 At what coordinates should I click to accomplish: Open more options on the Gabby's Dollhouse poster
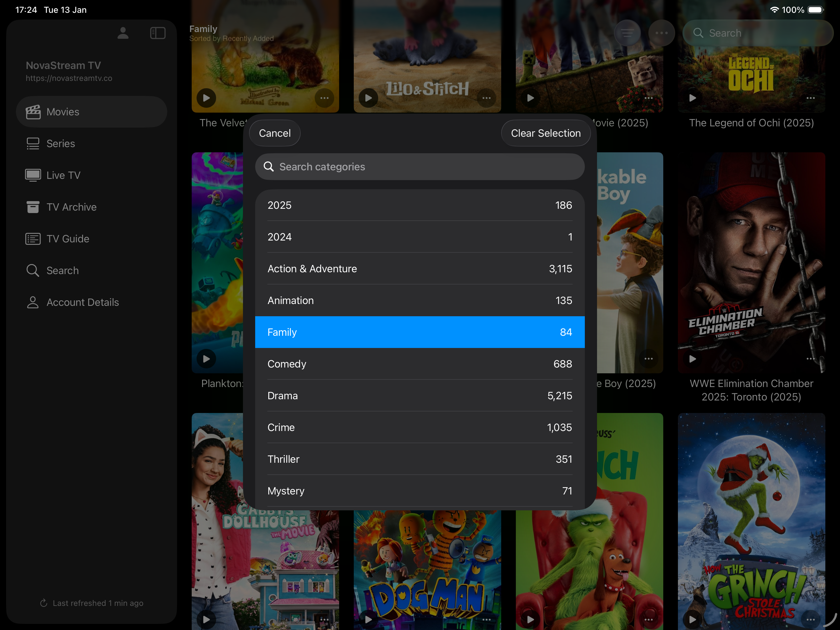click(324, 619)
